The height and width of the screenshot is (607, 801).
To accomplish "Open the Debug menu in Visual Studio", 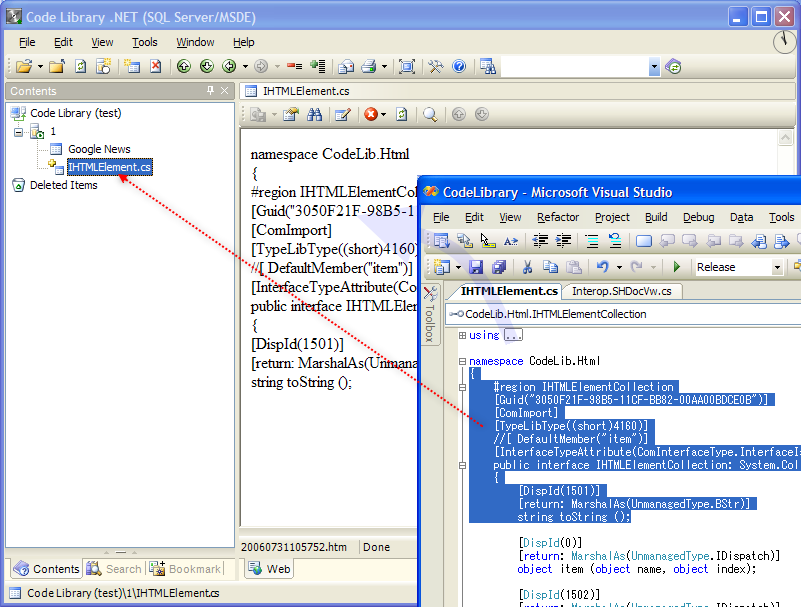I will tap(698, 217).
